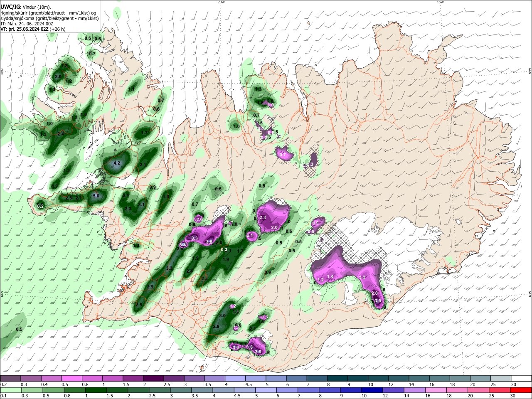532x399 pixels.
Task: Click the 15W longitude label at the top
Action: (x=440, y=2)
